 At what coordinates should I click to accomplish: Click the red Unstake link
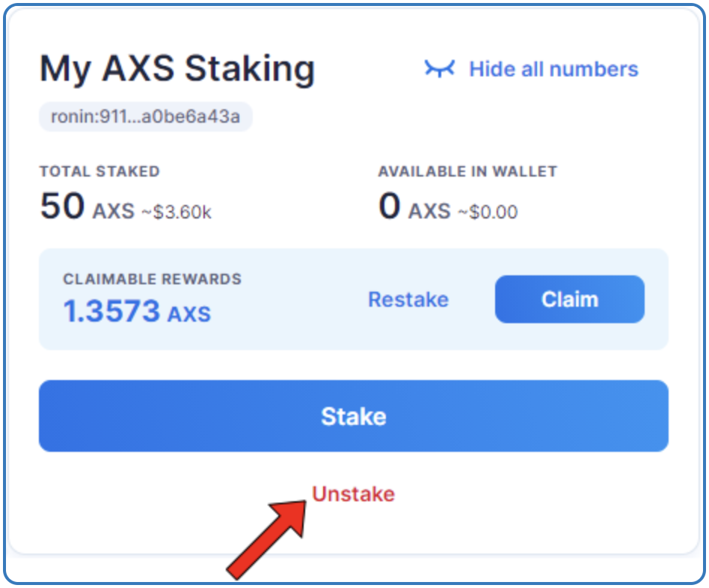click(x=354, y=494)
